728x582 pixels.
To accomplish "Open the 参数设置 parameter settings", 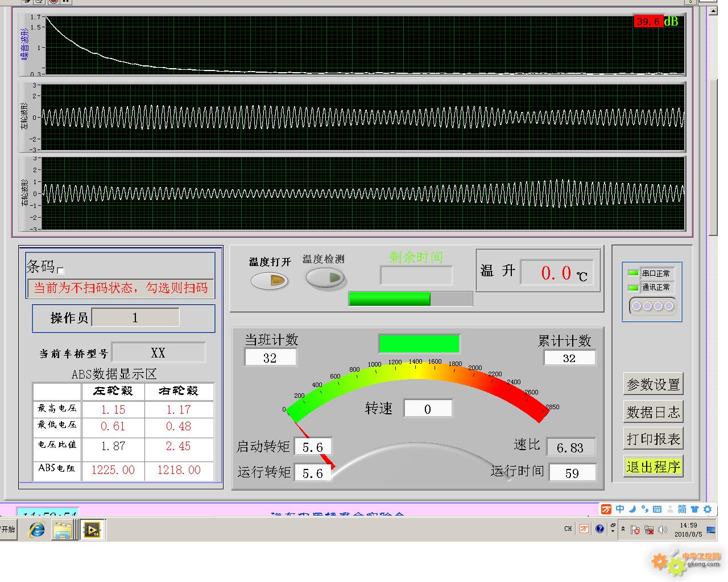I will coord(653,385).
